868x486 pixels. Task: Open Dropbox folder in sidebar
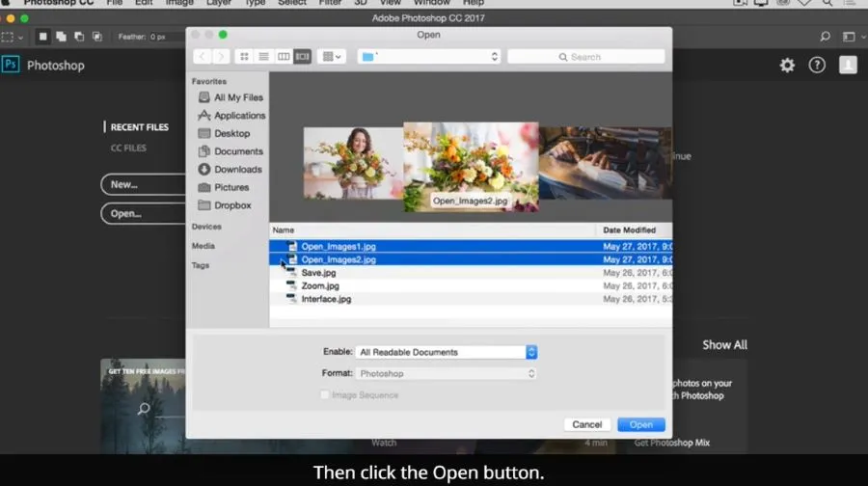[x=232, y=205]
